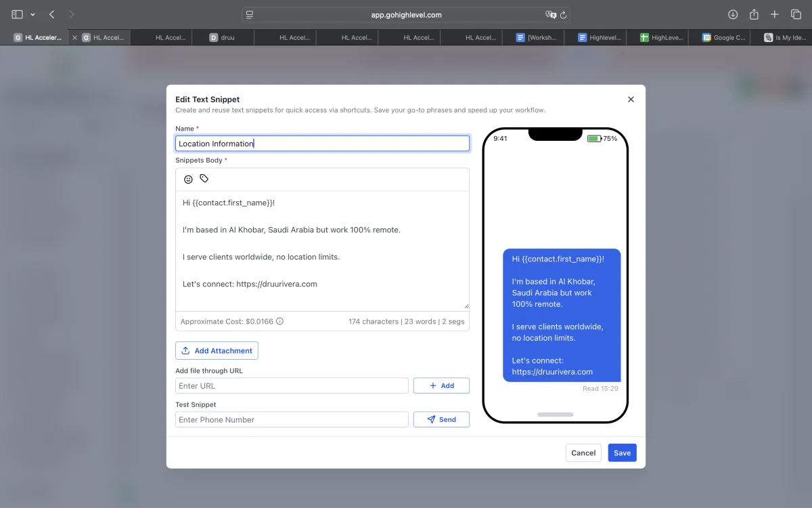The width and height of the screenshot is (812, 508).
Task: Cancel editing the snippet
Action: 583,453
